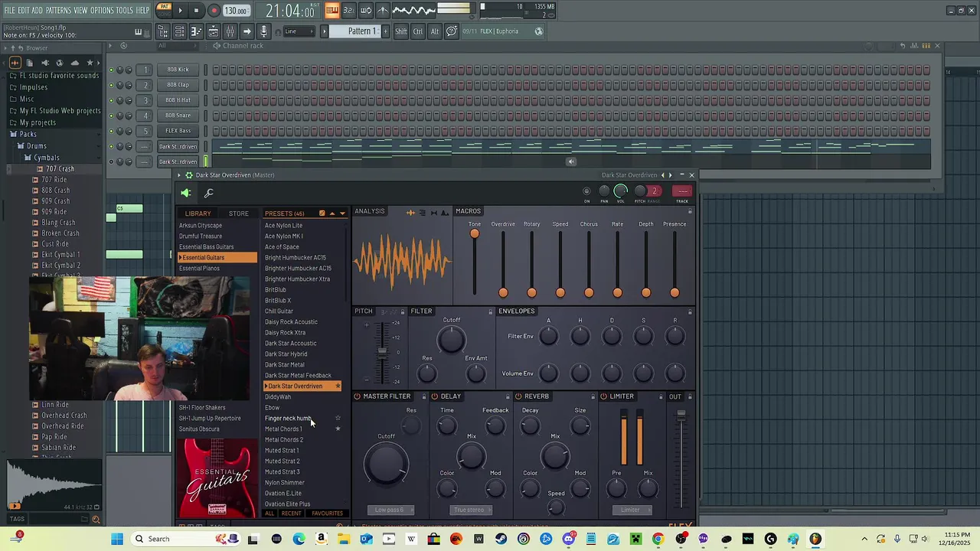Select the spectrum bars analysis icon
This screenshot has height=551, width=980.
pyautogui.click(x=423, y=212)
